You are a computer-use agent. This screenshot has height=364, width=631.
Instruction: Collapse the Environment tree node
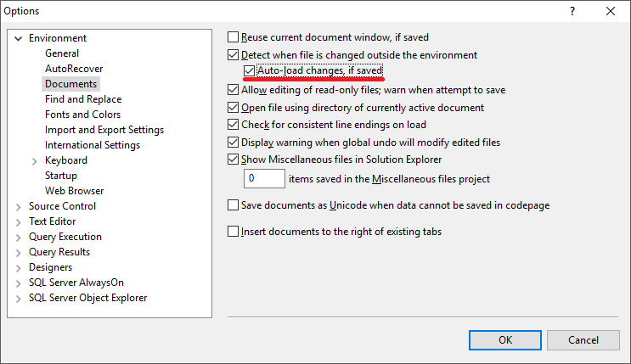click(18, 39)
